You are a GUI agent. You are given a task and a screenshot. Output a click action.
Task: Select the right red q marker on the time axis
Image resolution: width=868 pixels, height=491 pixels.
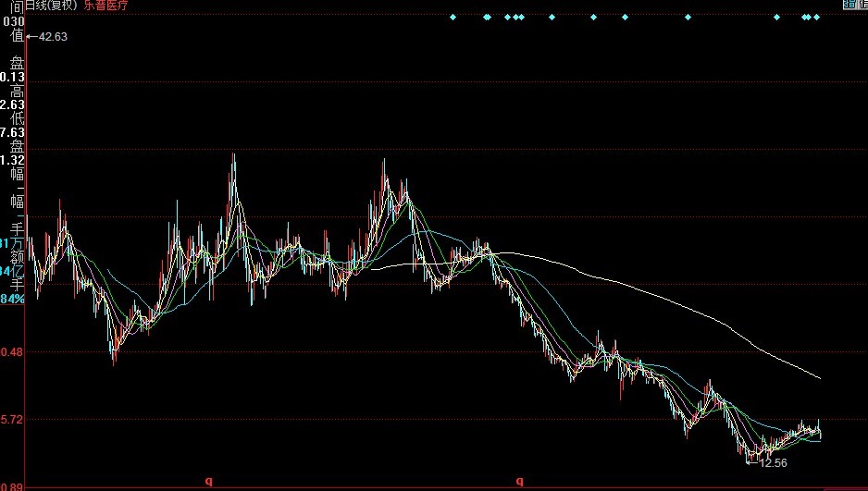click(x=519, y=481)
